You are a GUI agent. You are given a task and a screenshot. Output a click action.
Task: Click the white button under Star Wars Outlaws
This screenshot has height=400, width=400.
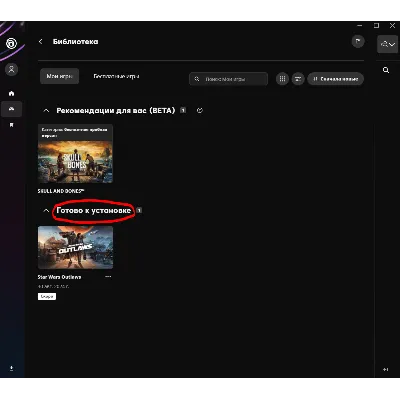pos(47,296)
